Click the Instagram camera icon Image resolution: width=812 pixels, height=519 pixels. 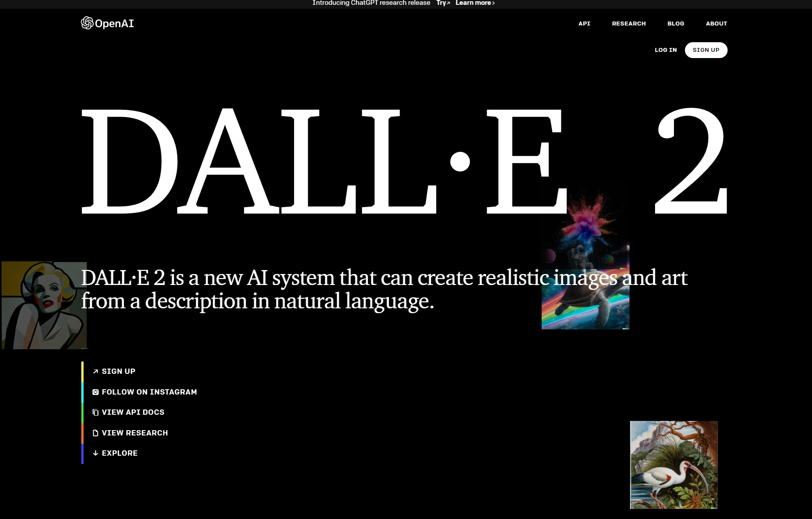click(x=95, y=392)
